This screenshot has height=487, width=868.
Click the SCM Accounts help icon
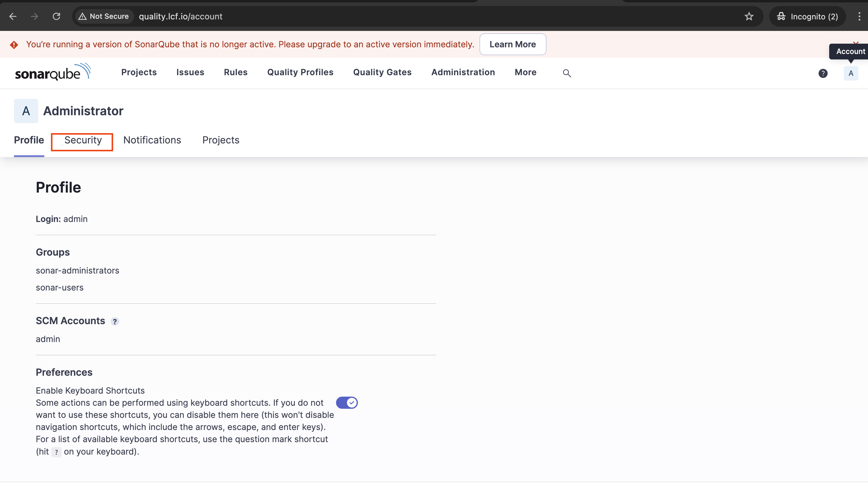115,322
